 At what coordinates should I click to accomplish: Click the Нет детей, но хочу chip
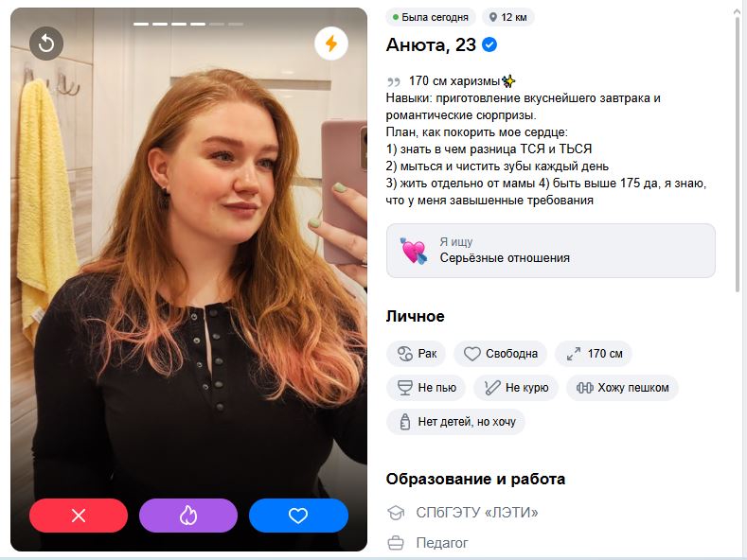(456, 422)
